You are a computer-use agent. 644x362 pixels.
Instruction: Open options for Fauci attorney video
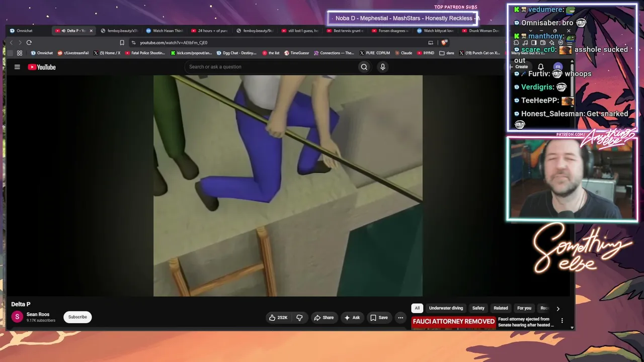pos(562,321)
